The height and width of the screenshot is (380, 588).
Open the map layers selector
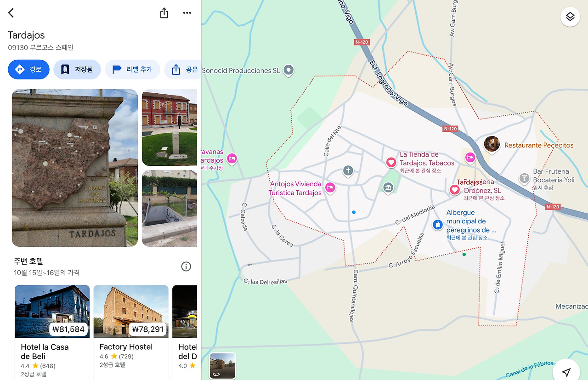point(570,17)
